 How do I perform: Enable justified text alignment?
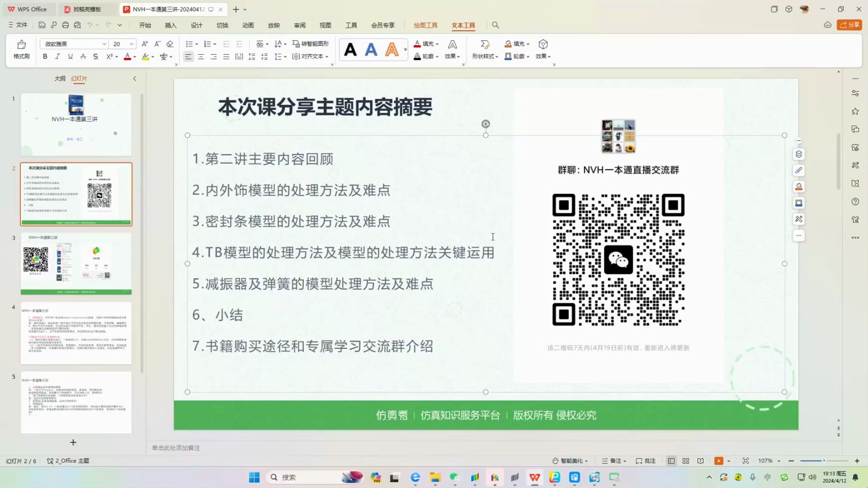(226, 56)
